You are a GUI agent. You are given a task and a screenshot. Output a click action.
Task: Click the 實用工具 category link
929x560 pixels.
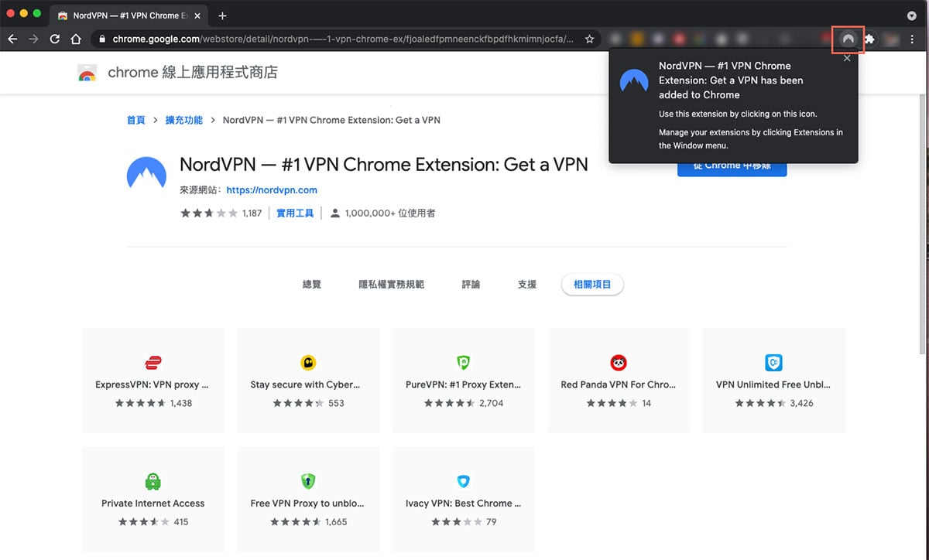[295, 213]
